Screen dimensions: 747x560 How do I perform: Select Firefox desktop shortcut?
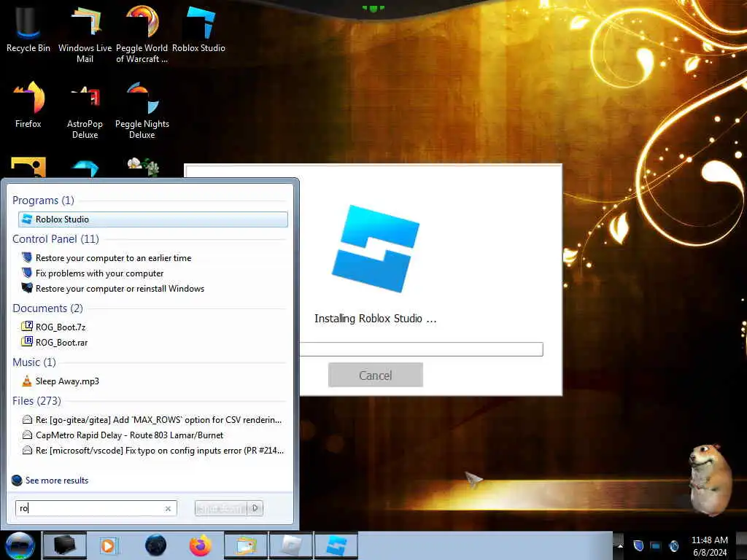28,105
